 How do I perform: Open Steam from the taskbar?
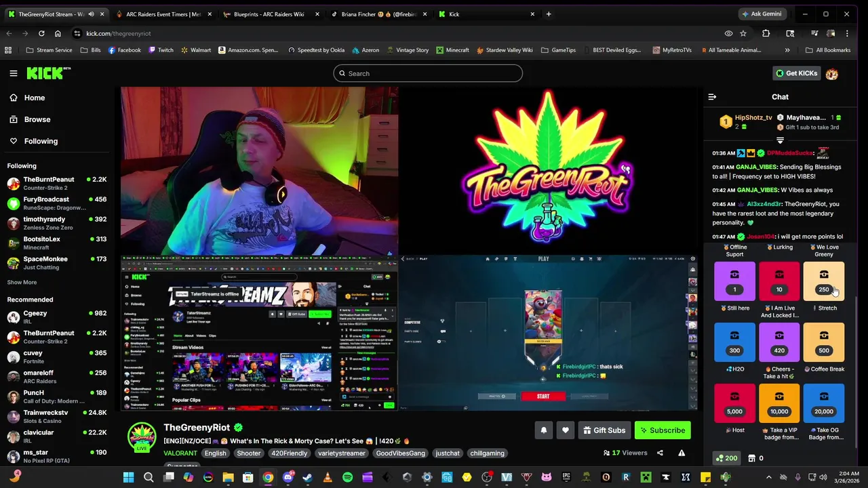(307, 477)
